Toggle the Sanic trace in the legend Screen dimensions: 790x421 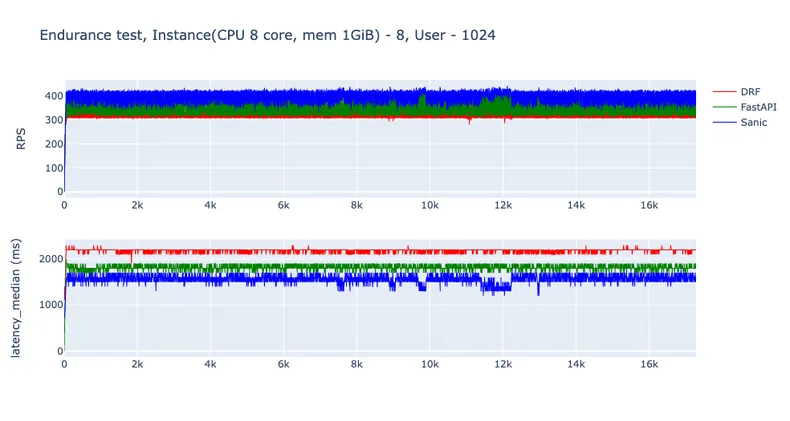click(740, 122)
